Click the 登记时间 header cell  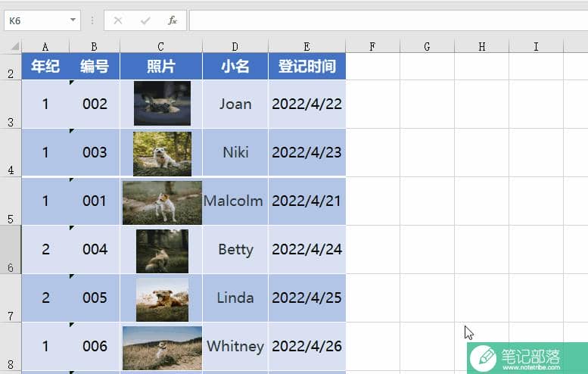pyautogui.click(x=306, y=67)
